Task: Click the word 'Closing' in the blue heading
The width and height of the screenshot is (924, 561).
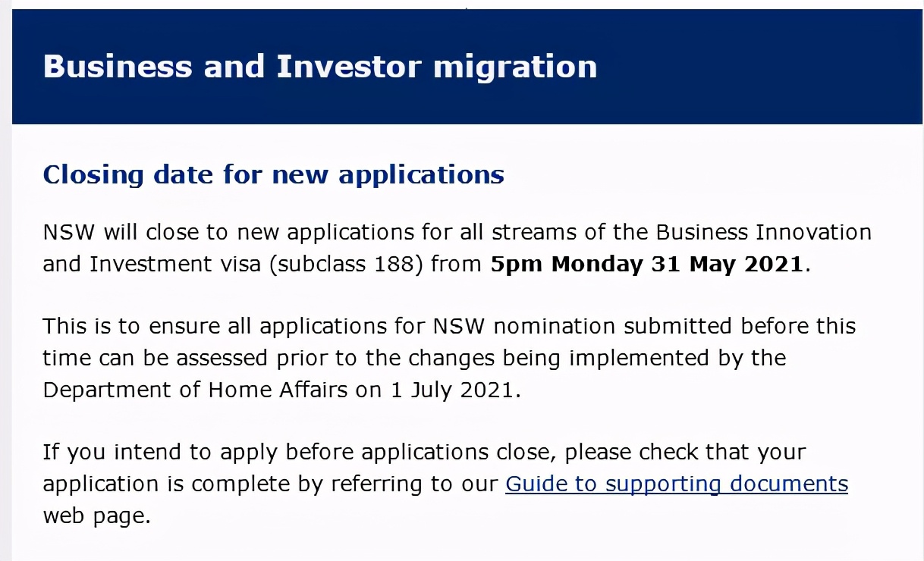Action: 94,175
